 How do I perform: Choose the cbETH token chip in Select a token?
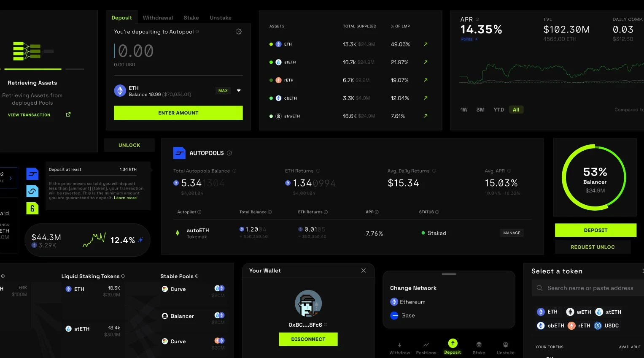click(x=550, y=325)
